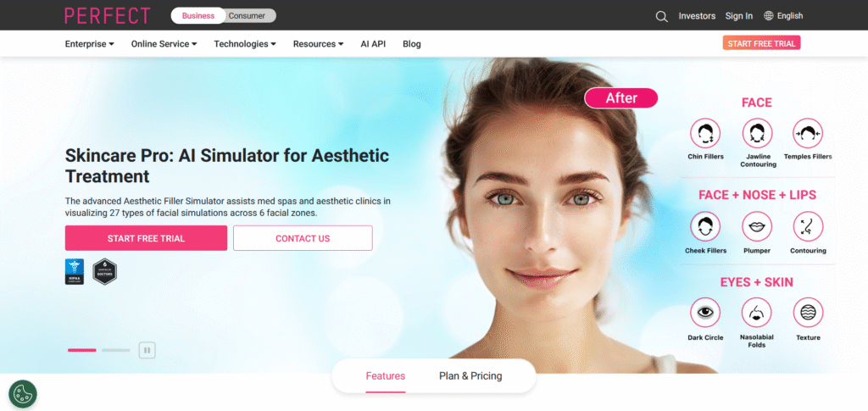Click the search magnifier icon
Viewport: 868px width, 411px height.
[661, 16]
